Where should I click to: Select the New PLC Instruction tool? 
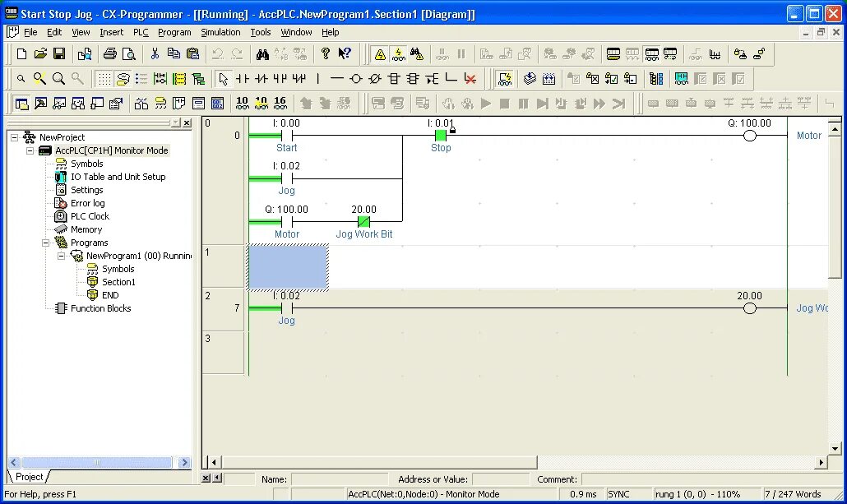394,79
